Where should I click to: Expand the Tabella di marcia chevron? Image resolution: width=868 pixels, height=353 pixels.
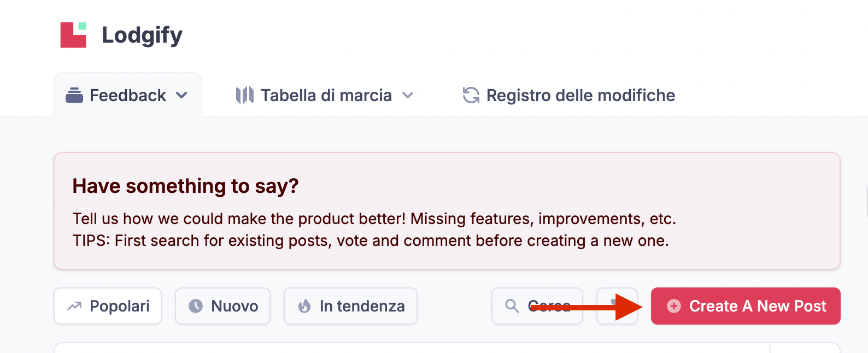408,95
